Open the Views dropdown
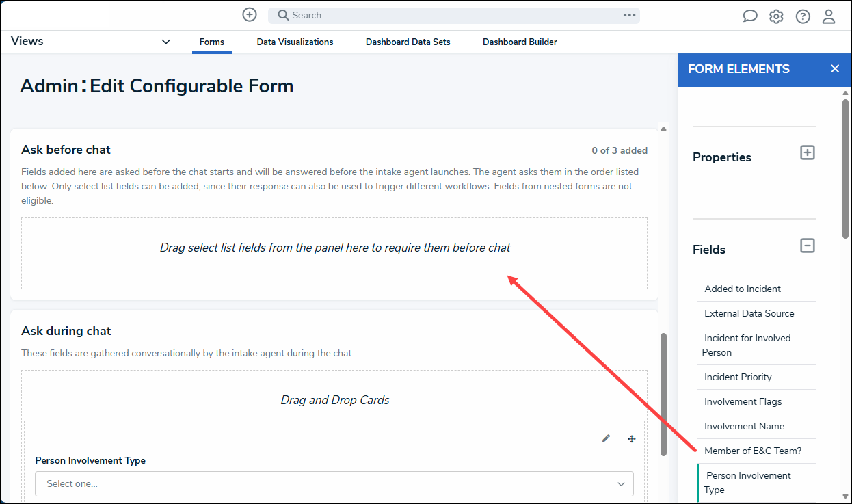The image size is (852, 504). pos(91,42)
